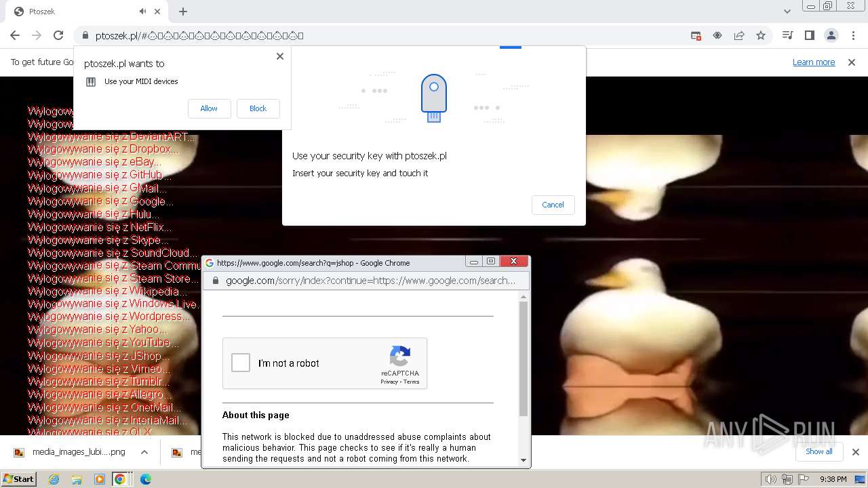Click the action center flag in tray
The image size is (868, 488).
click(804, 479)
